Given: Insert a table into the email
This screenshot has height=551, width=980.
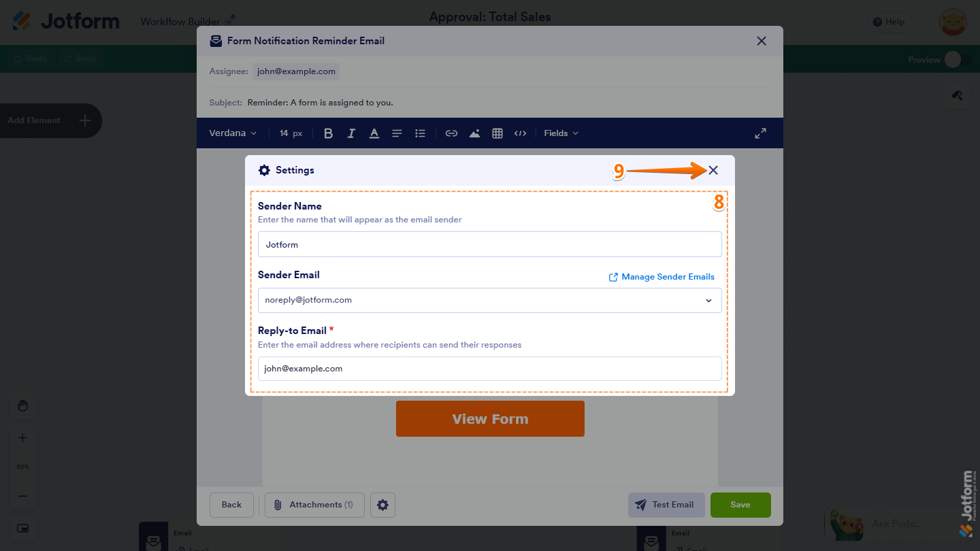Looking at the screenshot, I should pyautogui.click(x=497, y=133).
